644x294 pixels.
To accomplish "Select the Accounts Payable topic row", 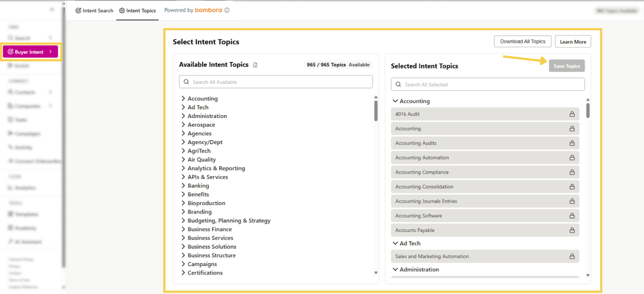I will coord(485,230).
